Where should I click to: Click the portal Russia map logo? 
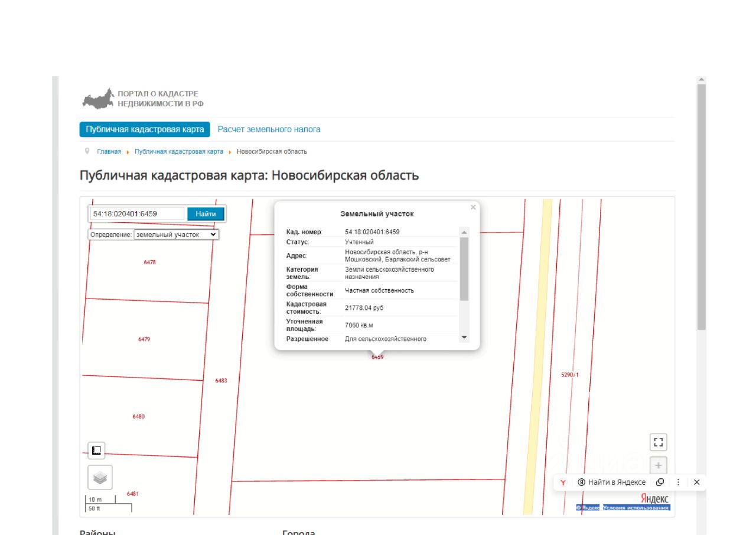coord(98,99)
